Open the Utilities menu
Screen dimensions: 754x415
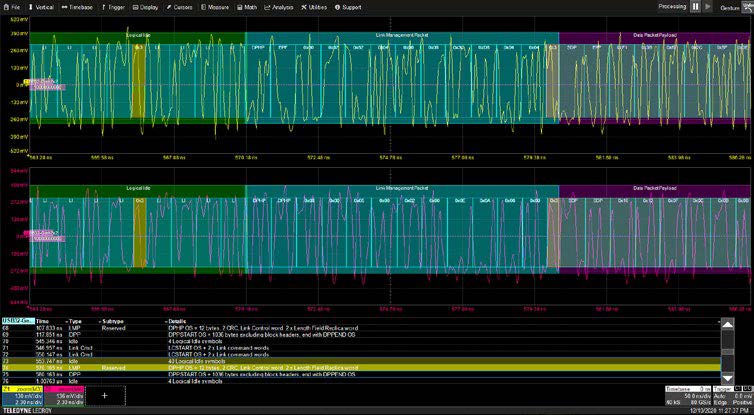point(314,6)
